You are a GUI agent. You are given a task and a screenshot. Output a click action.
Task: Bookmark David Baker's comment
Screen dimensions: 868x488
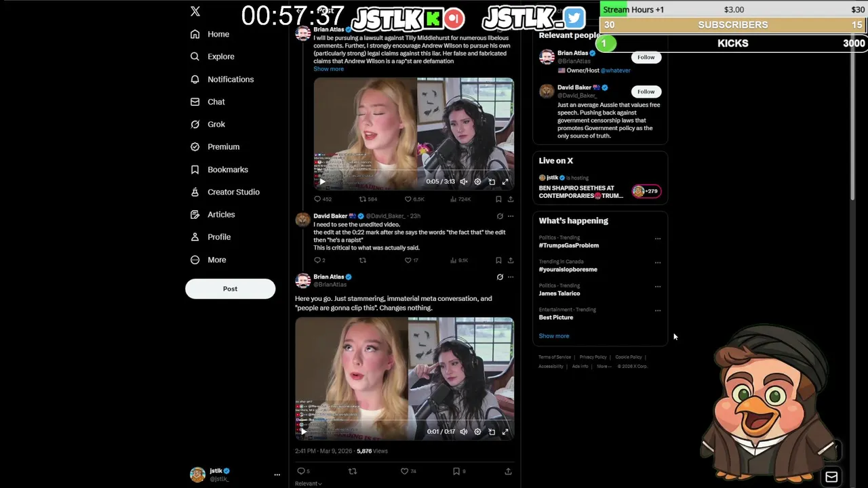498,260
